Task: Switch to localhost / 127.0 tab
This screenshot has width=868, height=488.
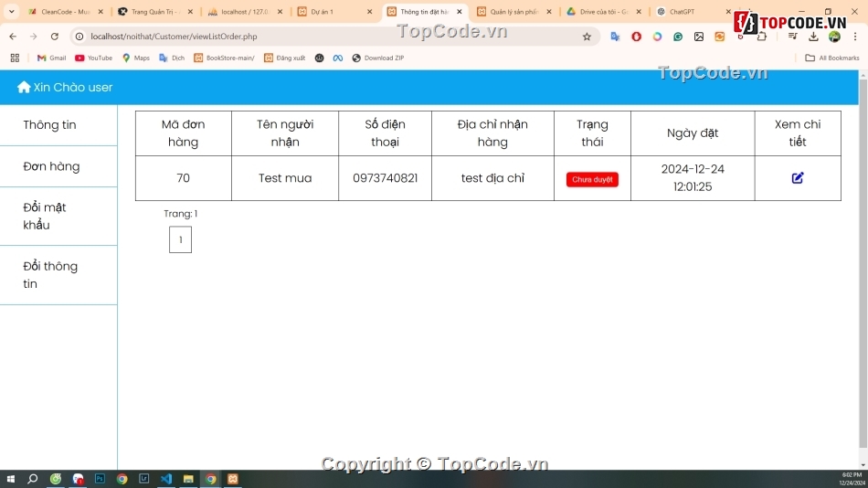Action: [245, 12]
